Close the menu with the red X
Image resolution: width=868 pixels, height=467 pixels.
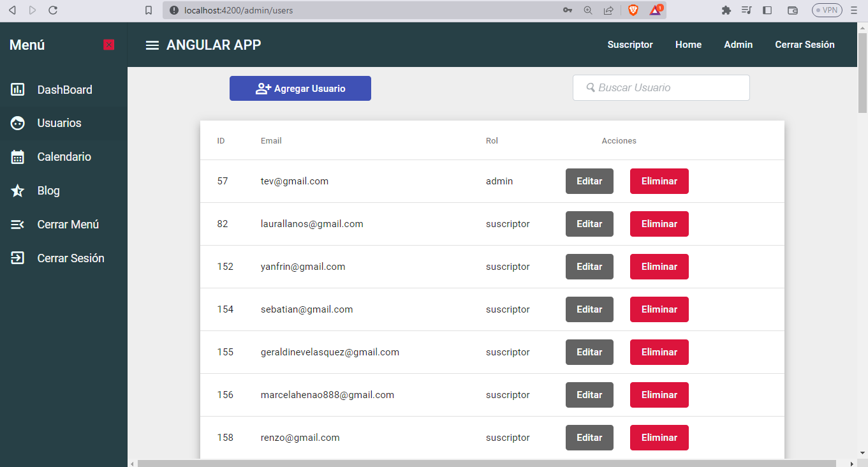(x=108, y=45)
